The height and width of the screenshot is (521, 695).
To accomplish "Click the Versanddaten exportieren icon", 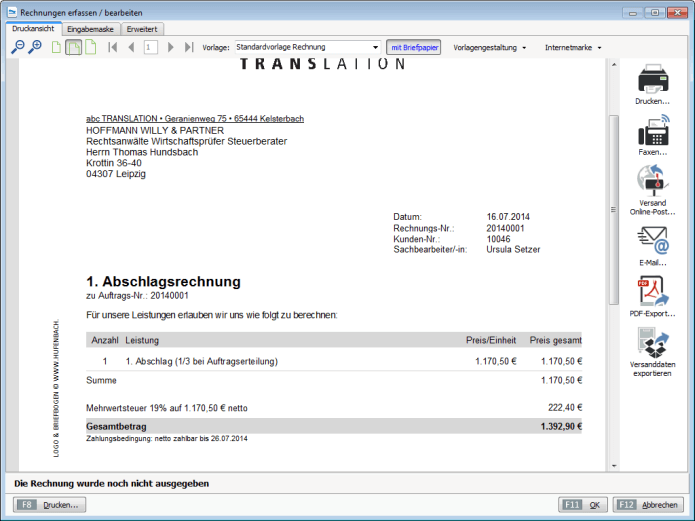I will click(x=653, y=342).
